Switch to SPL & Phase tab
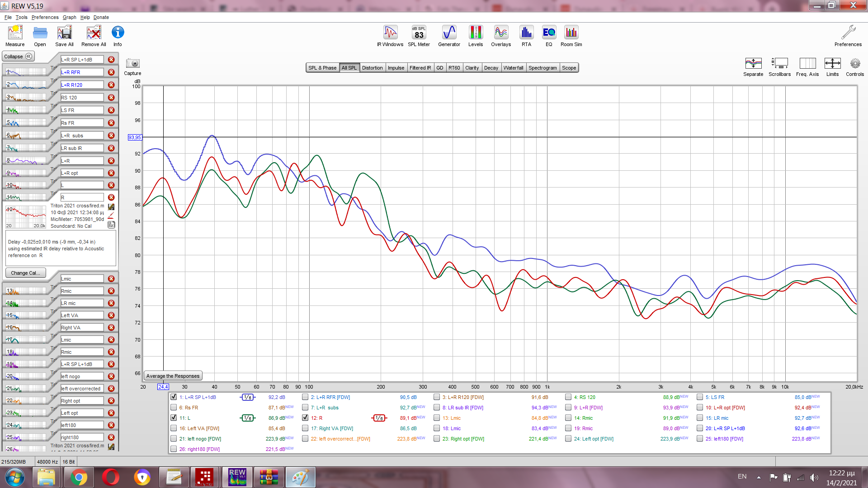 tap(322, 68)
